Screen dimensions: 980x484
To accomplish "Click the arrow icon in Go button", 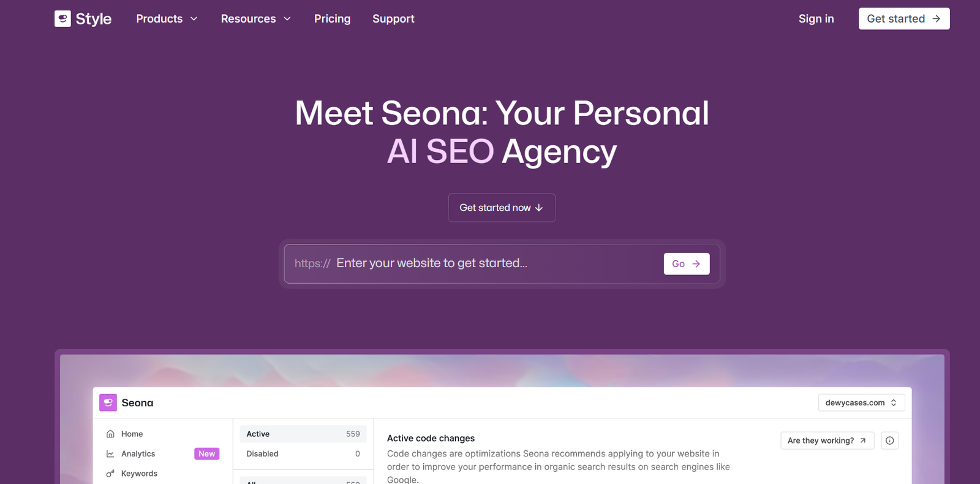I will coord(696,264).
